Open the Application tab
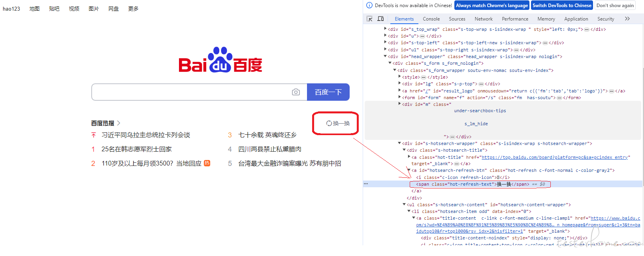The image size is (644, 256). pos(576,19)
